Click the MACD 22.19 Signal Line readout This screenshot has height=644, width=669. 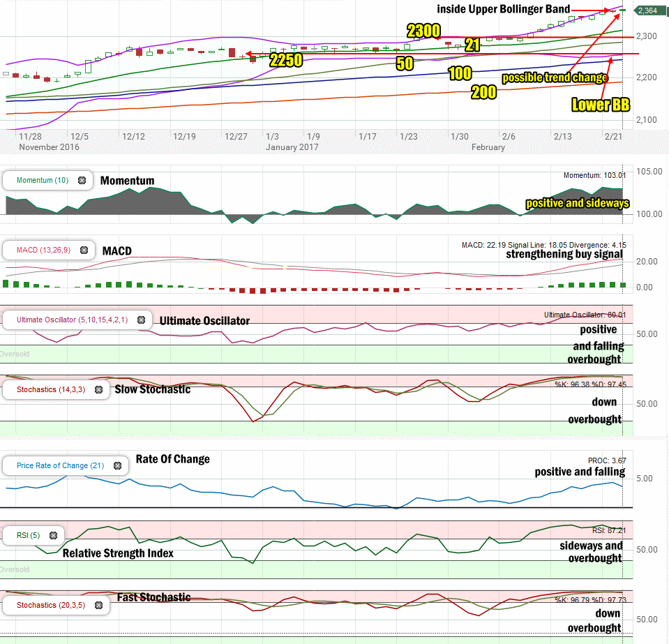tap(544, 245)
